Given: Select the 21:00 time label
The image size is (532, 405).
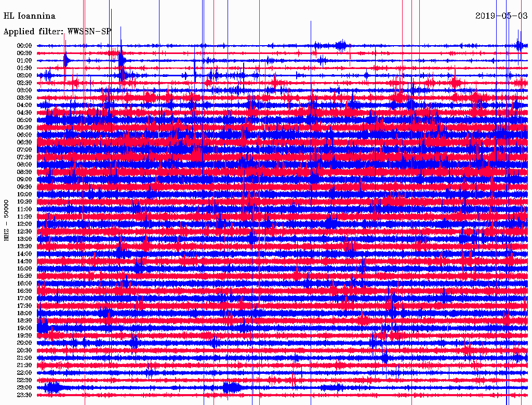Looking at the screenshot, I should click(24, 358).
